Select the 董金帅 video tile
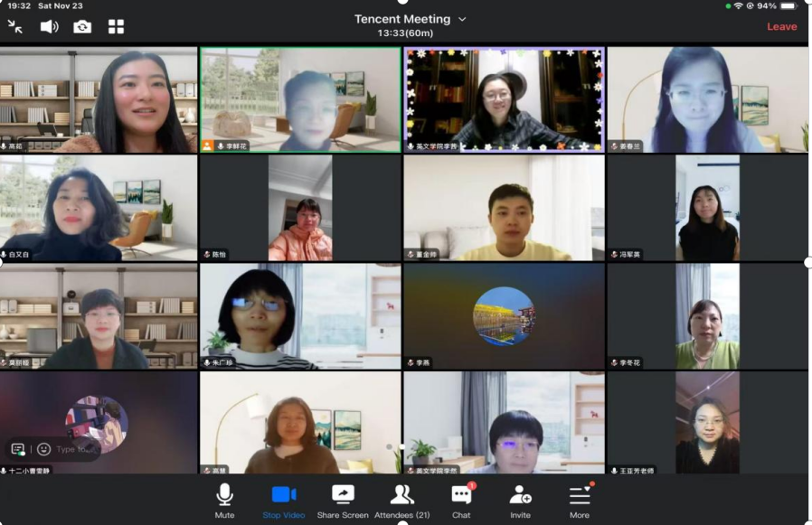 [x=504, y=209]
